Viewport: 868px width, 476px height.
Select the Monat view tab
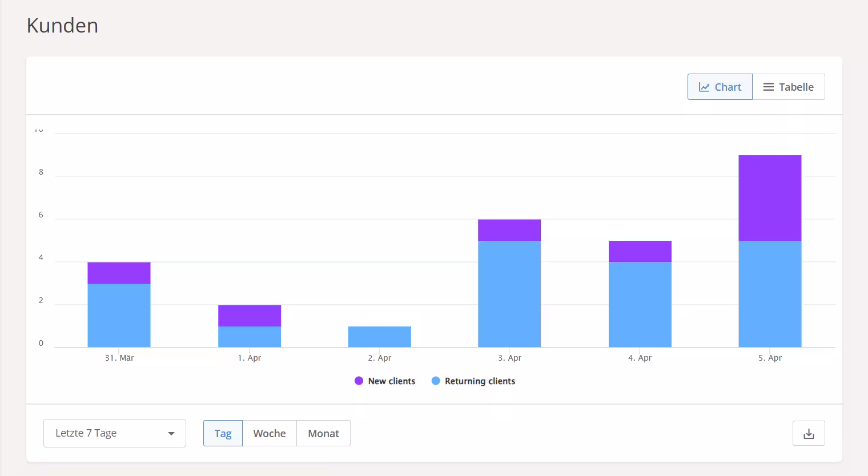(x=323, y=433)
